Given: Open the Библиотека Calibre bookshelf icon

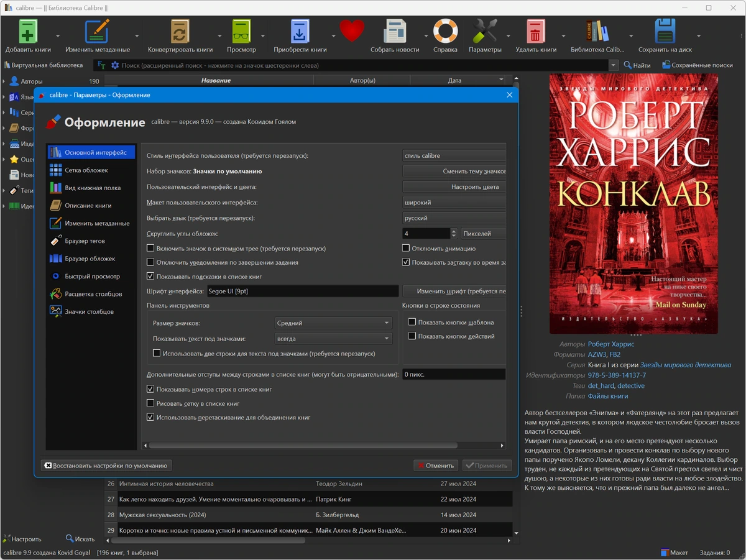Looking at the screenshot, I should pyautogui.click(x=597, y=31).
